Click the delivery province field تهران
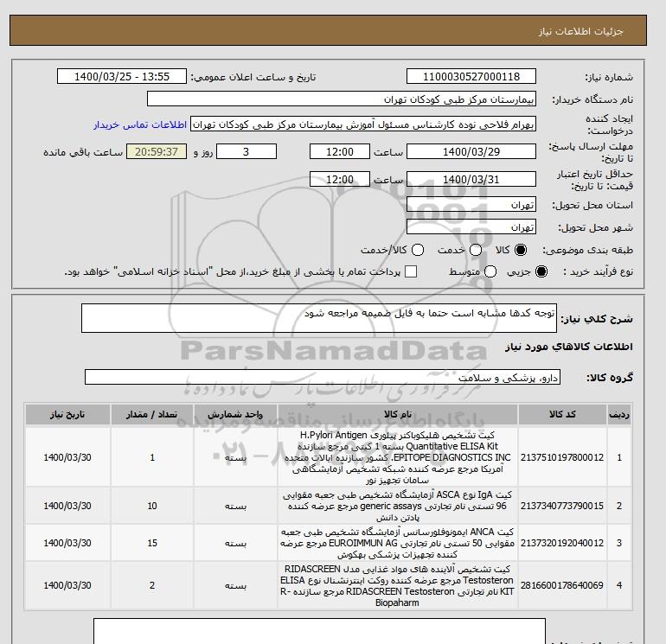Image resolution: width=666 pixels, height=644 pixels. (471, 205)
